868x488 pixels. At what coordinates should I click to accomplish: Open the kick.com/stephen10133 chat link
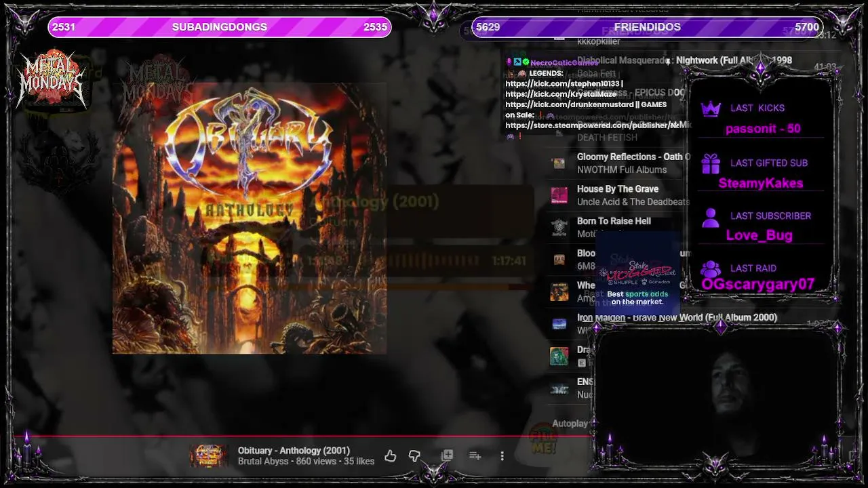(x=562, y=83)
